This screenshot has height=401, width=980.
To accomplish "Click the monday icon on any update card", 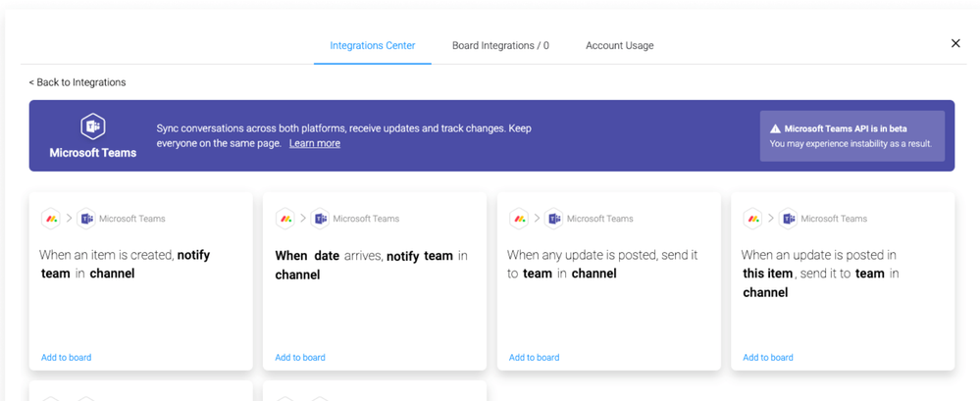I will point(519,219).
